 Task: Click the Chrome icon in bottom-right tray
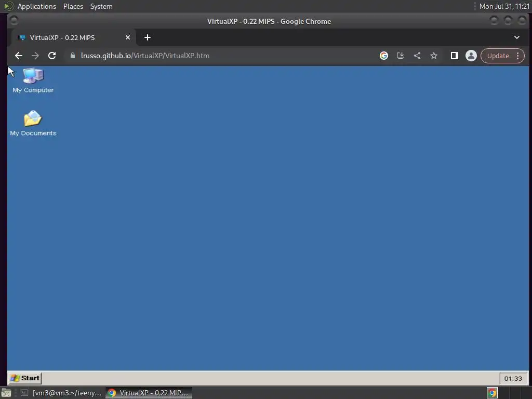[x=492, y=393]
